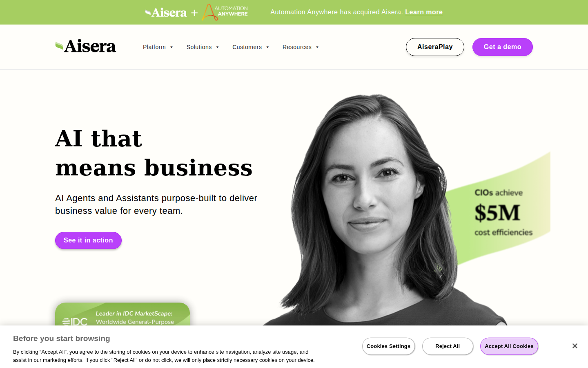Request a demo with Get a demo
588x368 pixels.
[503, 47]
